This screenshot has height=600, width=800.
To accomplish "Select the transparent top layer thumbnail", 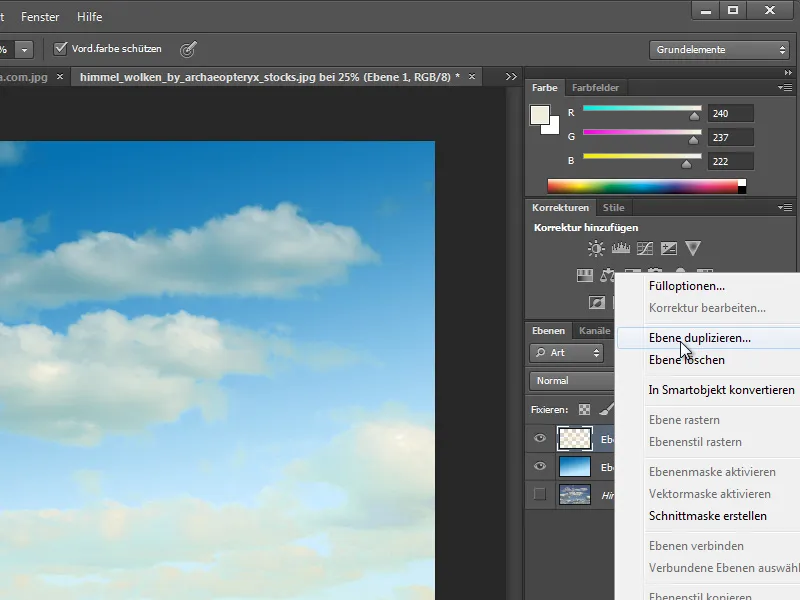I will click(575, 439).
